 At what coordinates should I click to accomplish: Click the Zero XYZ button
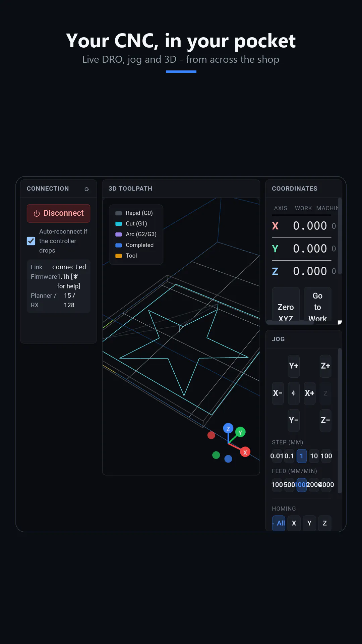tap(286, 304)
